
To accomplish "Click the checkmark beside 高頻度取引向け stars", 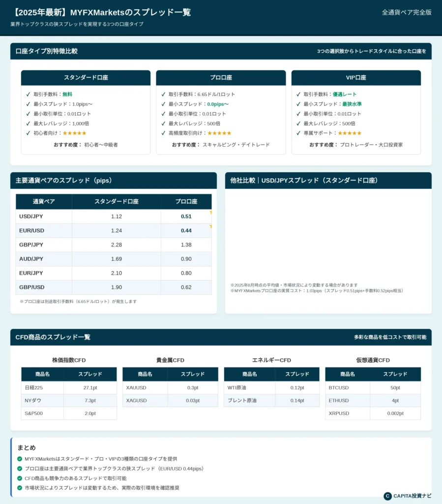I will coord(163,133).
